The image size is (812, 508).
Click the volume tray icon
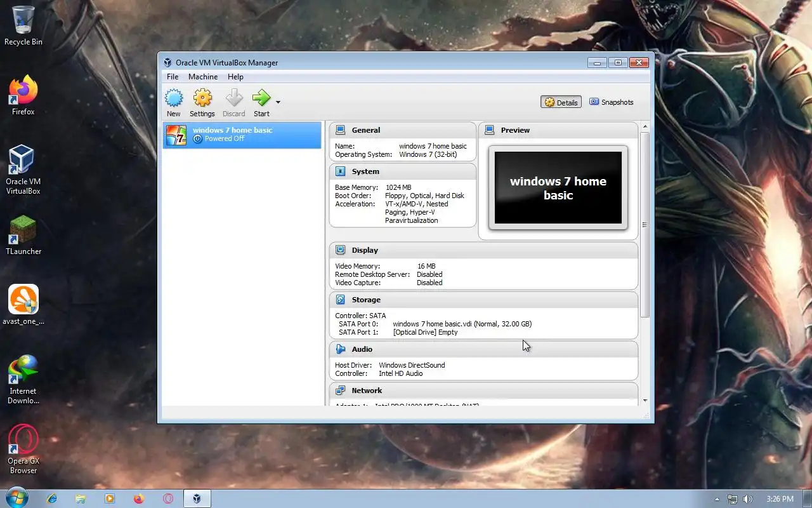pyautogui.click(x=748, y=499)
